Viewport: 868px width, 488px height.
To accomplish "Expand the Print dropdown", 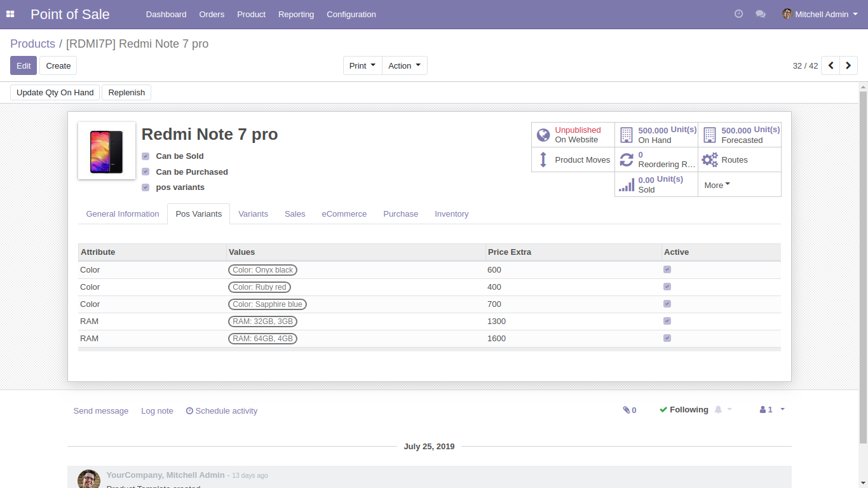I will coord(362,65).
